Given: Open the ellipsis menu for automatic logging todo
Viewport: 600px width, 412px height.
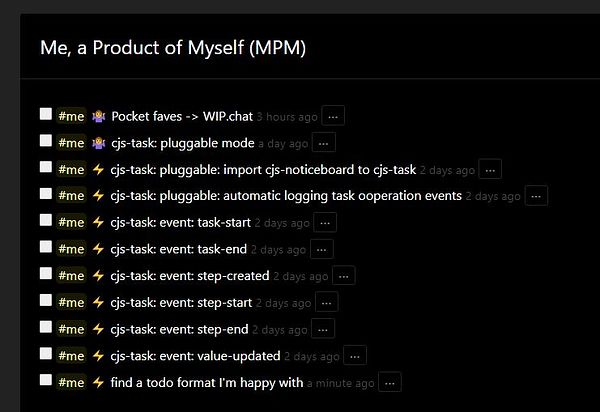Looking at the screenshot, I should pyautogui.click(x=536, y=196).
